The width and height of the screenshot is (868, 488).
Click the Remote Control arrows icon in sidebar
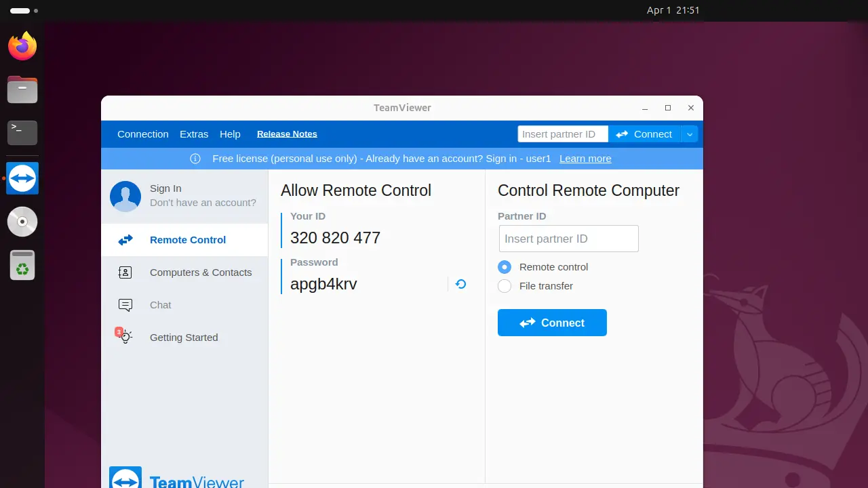click(125, 240)
